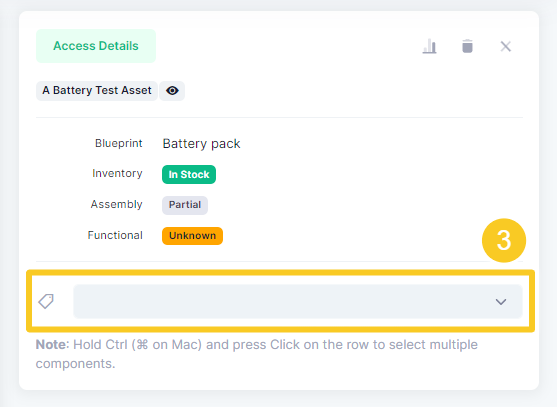The width and height of the screenshot is (557, 407).
Task: Expand the tags dropdown chevron
Action: pyautogui.click(x=501, y=302)
